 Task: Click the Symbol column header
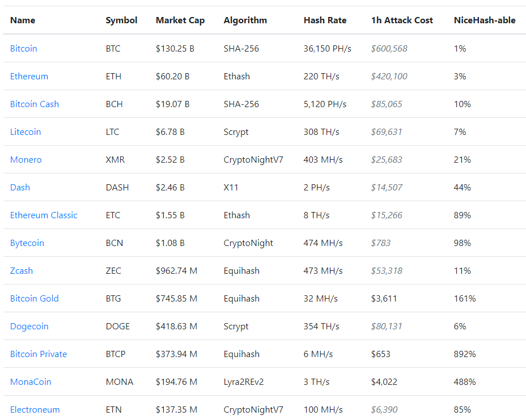coord(121,20)
